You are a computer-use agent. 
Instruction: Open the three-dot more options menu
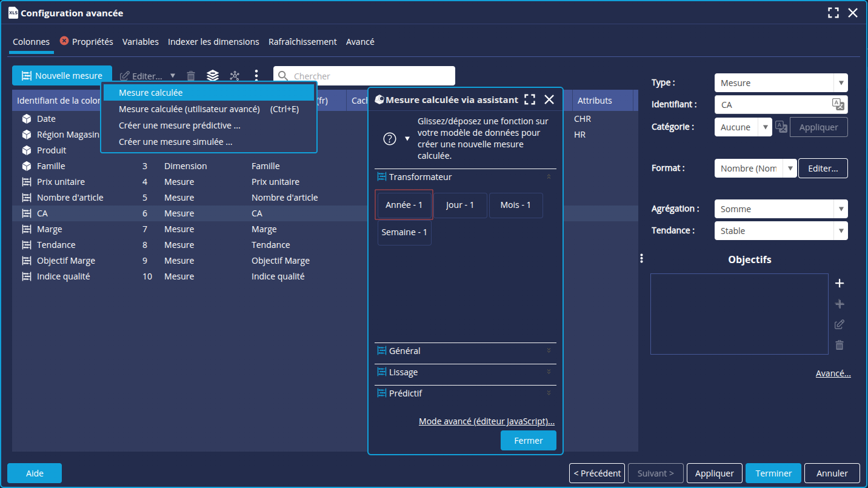click(x=256, y=76)
